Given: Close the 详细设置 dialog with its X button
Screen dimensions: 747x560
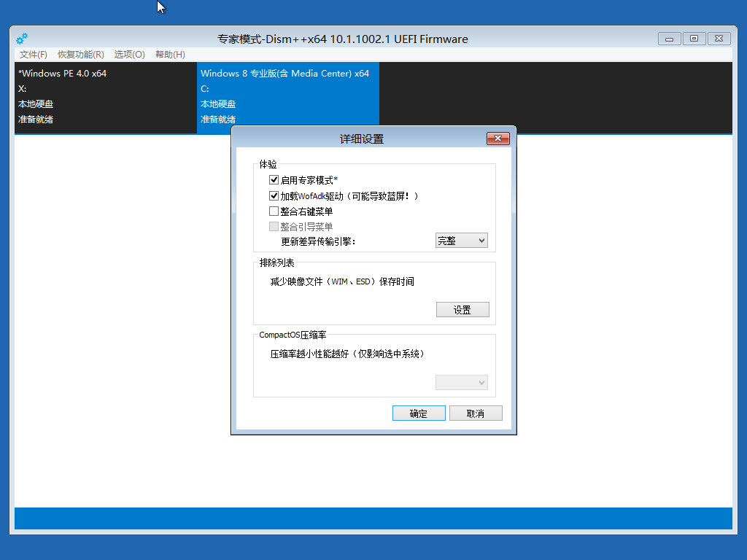Looking at the screenshot, I should (498, 139).
